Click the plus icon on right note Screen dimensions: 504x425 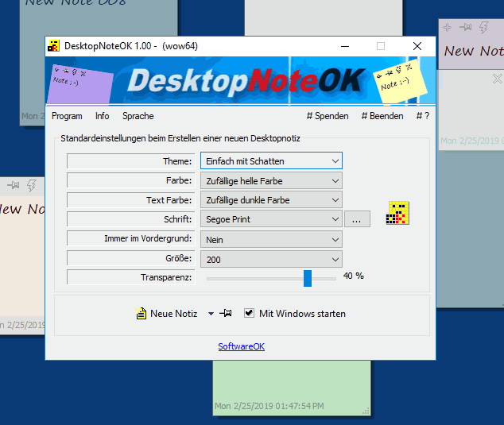click(447, 27)
